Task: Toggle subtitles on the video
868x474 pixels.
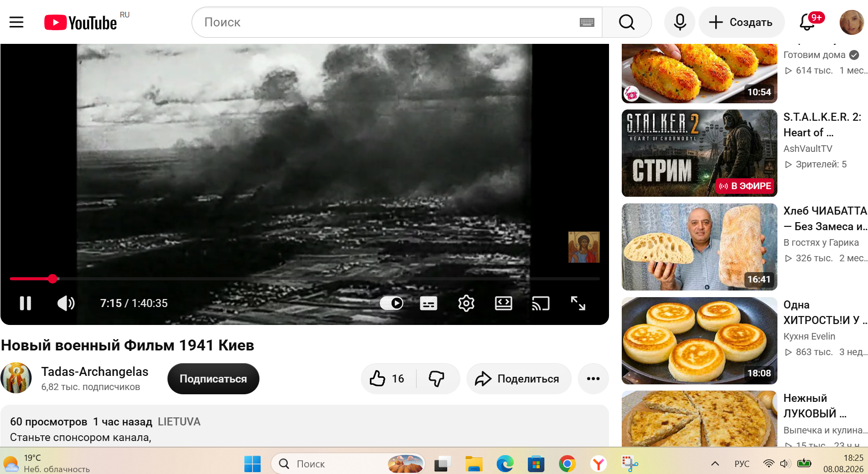Action: point(428,303)
